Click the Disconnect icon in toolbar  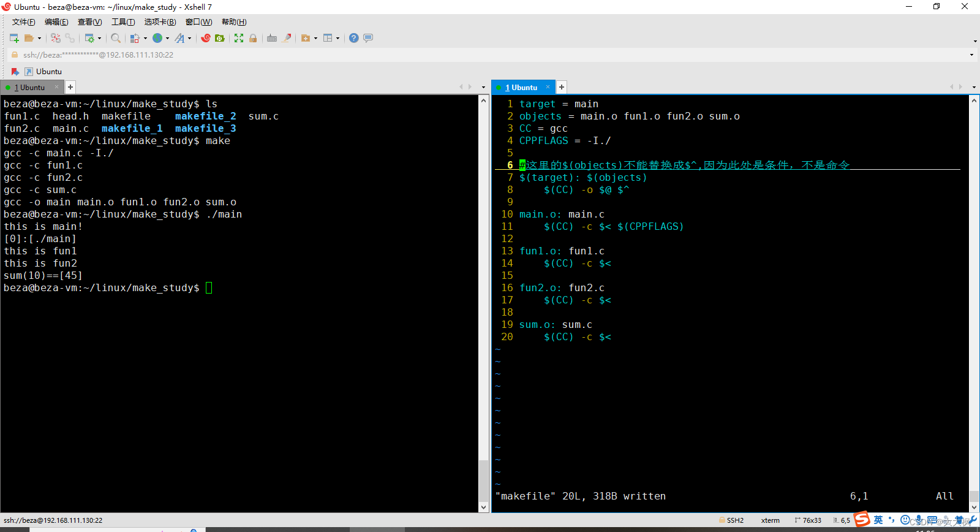click(x=56, y=38)
